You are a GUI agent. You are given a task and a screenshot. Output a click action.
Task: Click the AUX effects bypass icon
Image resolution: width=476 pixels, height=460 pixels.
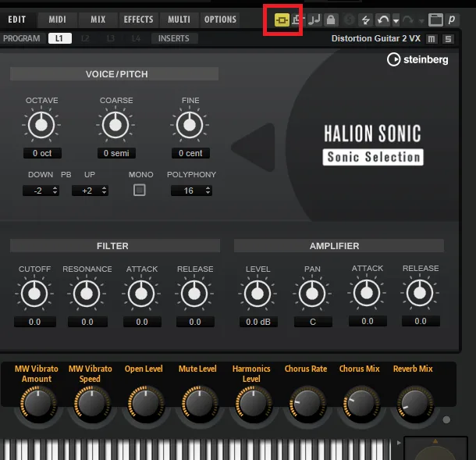click(298, 20)
